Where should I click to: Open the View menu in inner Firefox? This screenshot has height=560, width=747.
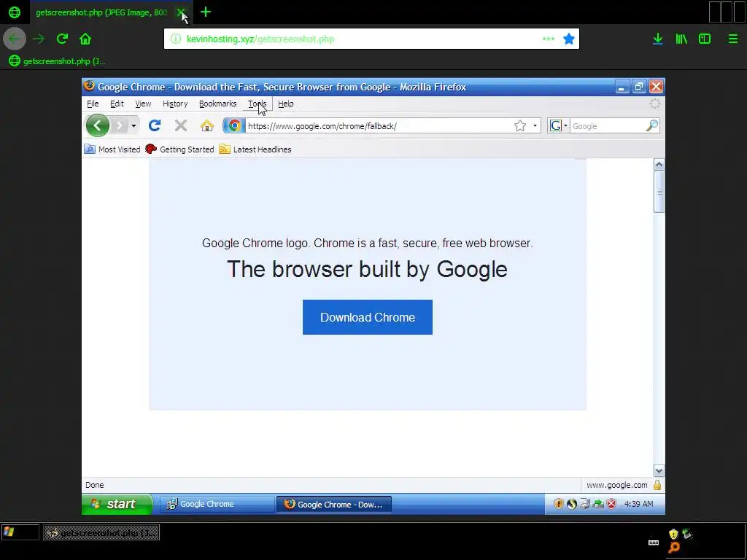[x=143, y=104]
